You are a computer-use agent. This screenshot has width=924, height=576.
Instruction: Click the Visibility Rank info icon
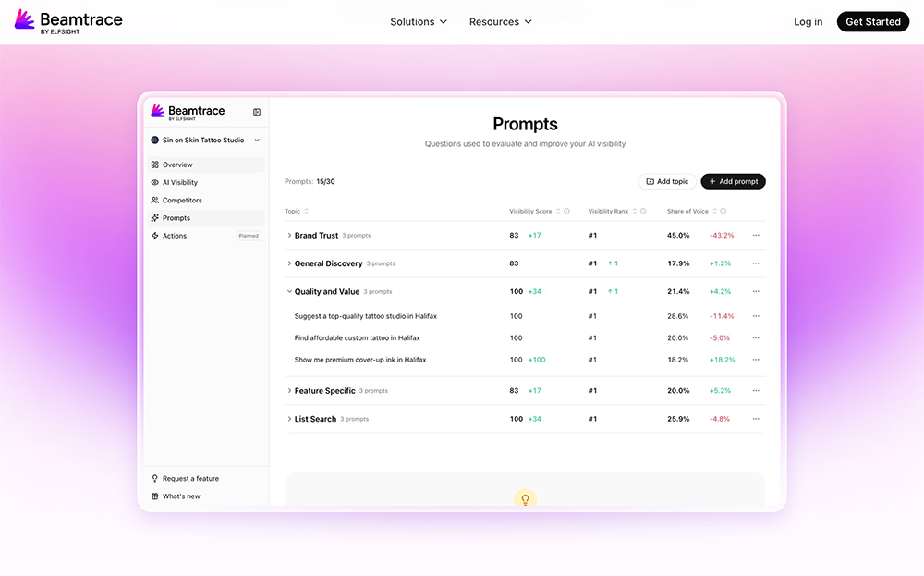[x=643, y=211]
